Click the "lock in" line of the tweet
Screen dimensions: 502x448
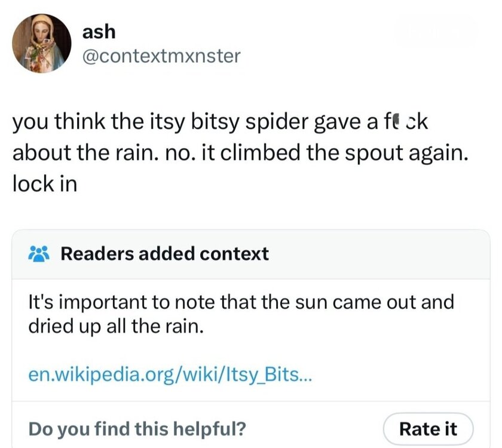(45, 183)
